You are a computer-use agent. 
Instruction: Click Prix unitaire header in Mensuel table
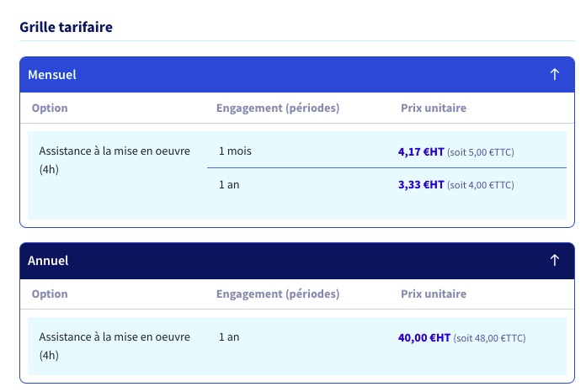(434, 108)
